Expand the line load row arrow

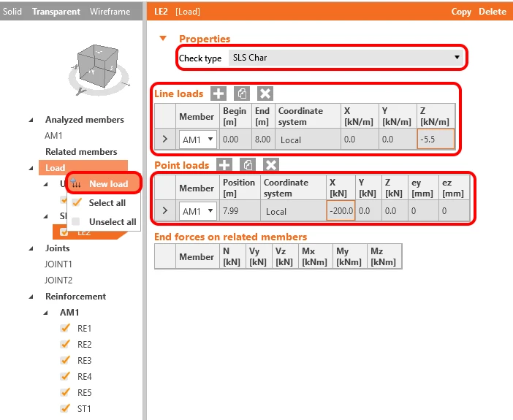[x=165, y=140]
